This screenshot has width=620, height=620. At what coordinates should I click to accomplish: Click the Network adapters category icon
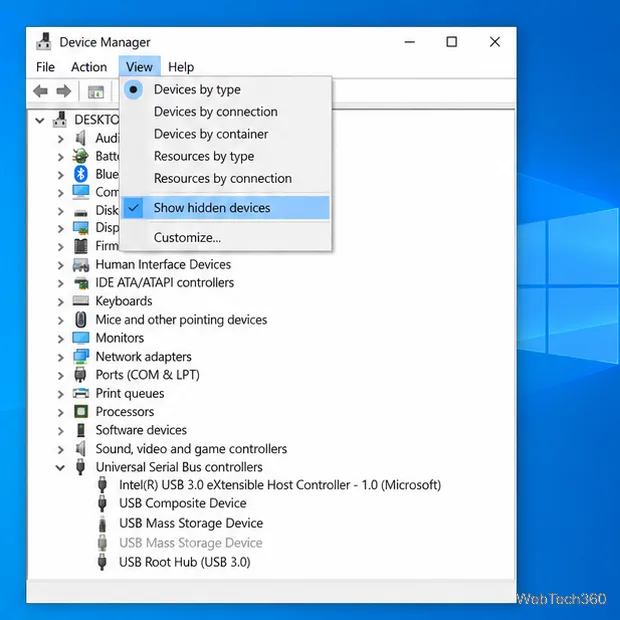(81, 356)
